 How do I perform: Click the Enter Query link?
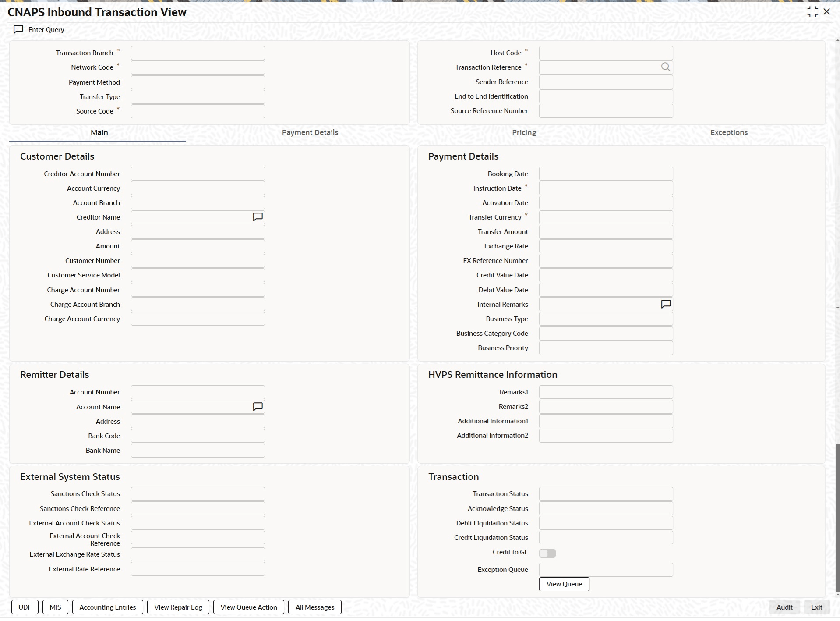46,29
